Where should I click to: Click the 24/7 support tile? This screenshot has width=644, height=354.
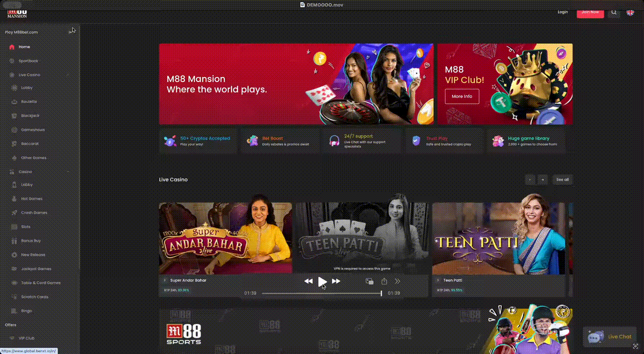tap(362, 141)
